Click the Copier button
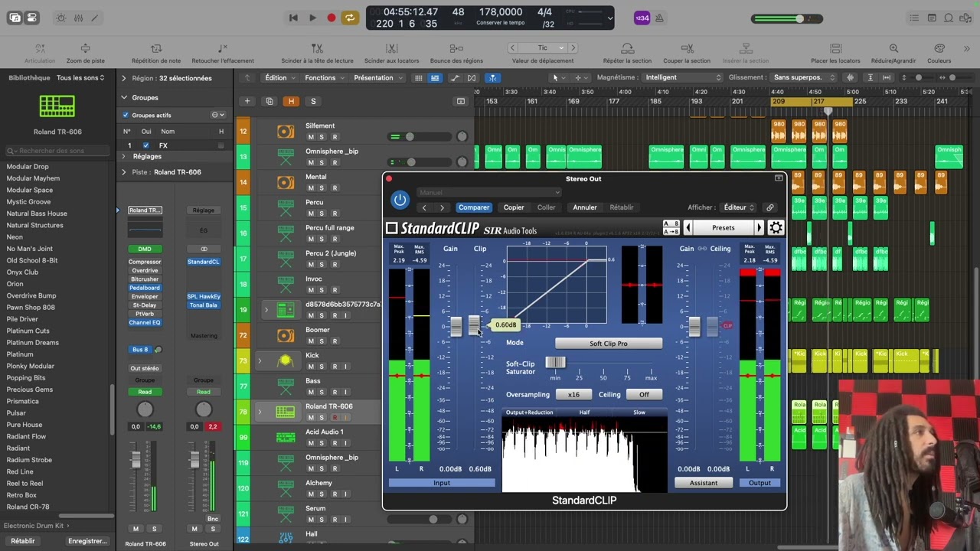 tap(514, 207)
